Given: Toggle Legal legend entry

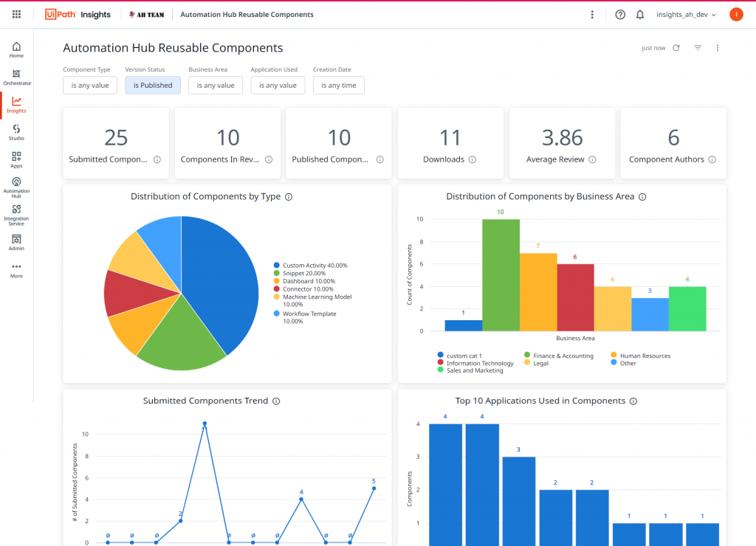Looking at the screenshot, I should click(x=536, y=363).
